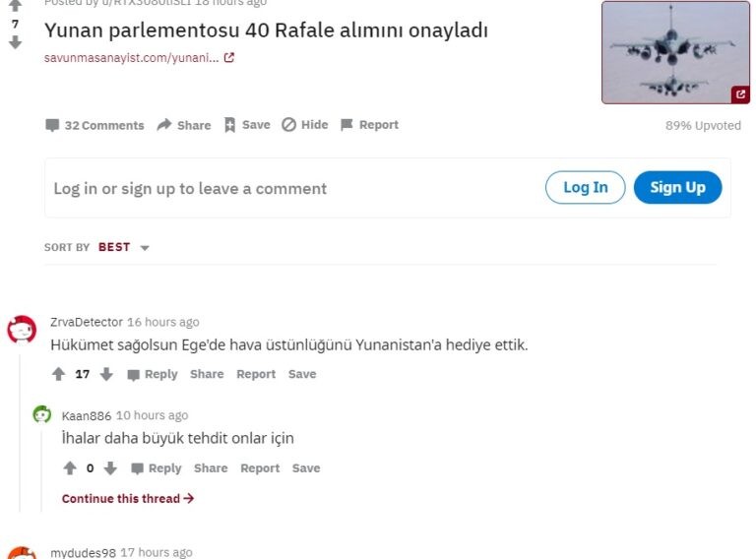The height and width of the screenshot is (559, 756).
Task: Open the savunmasanayist.com article link
Action: click(139, 58)
